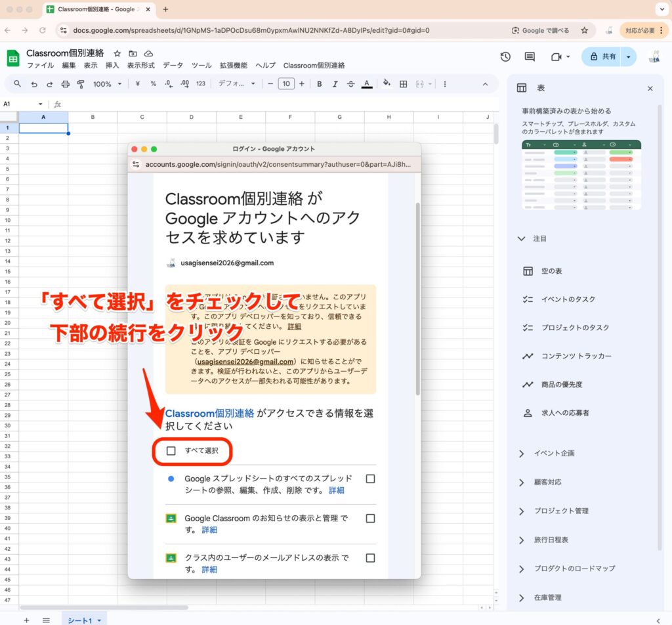Open the fill color picker
Viewport: 672px width, 625px height.
(387, 84)
